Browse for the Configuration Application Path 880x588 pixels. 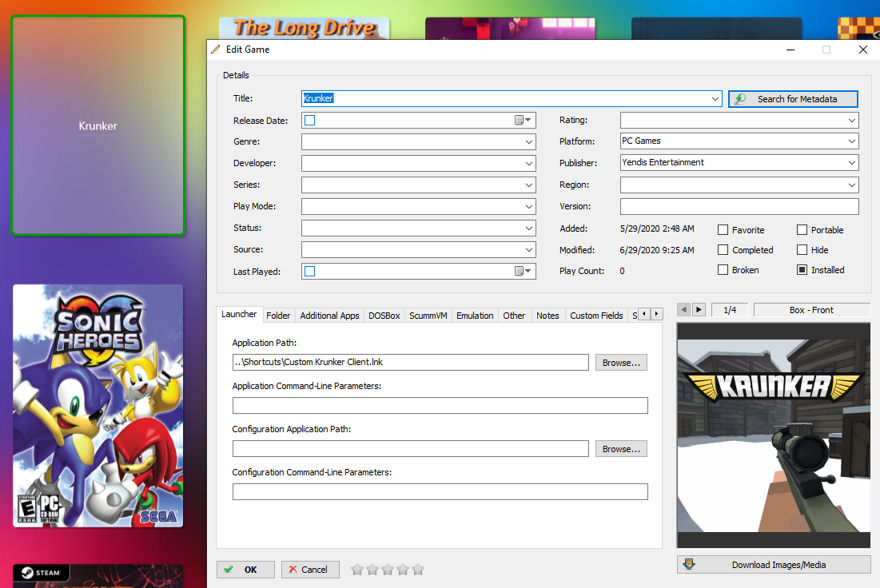[621, 449]
